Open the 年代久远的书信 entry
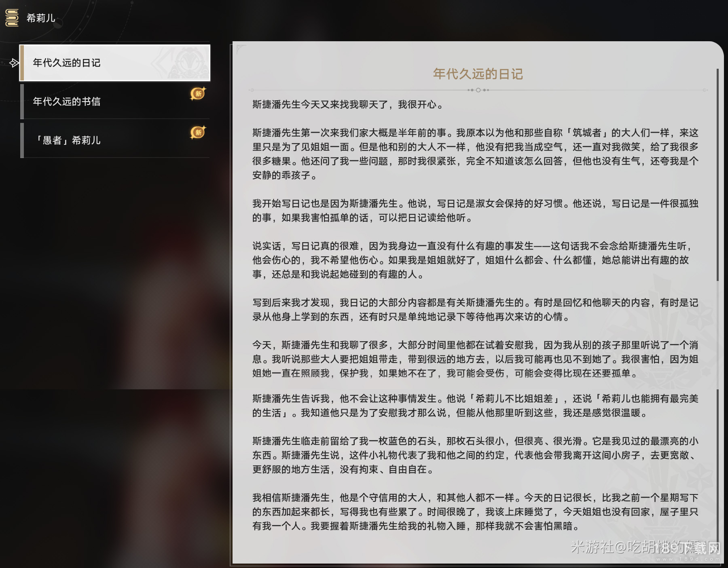Image resolution: width=728 pixels, height=568 pixels. pos(67,101)
